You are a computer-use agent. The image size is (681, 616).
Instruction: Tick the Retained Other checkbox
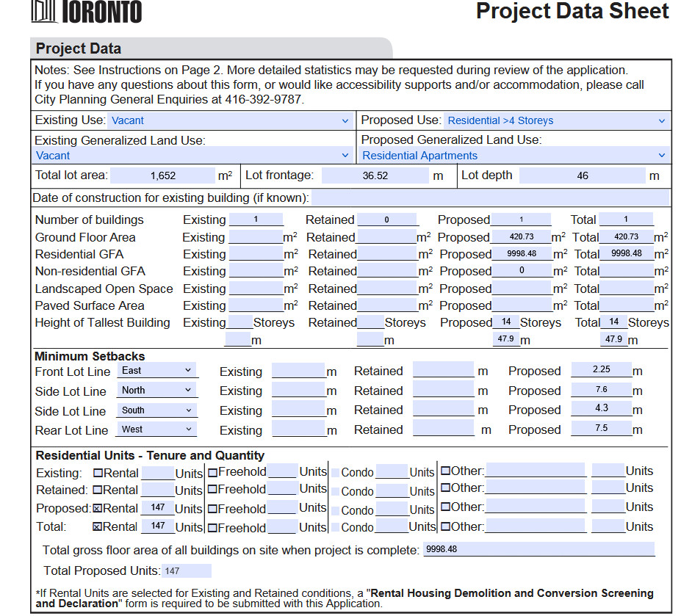pos(445,488)
